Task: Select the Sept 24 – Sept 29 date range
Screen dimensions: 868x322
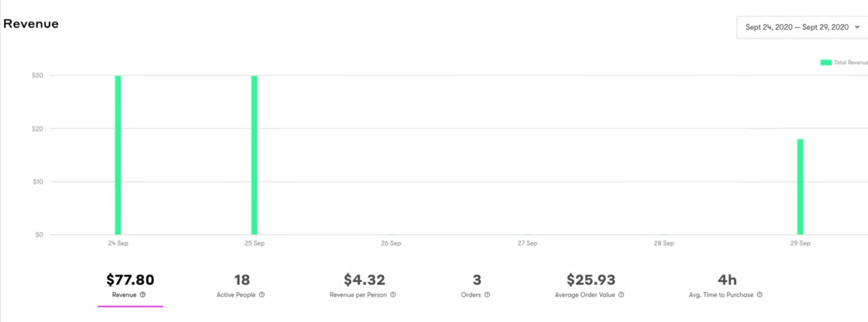Action: (802, 27)
